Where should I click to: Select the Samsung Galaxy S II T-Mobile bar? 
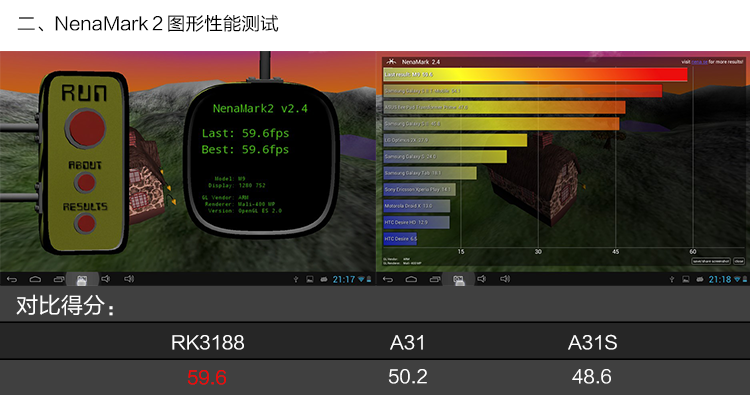pyautogui.click(x=522, y=91)
